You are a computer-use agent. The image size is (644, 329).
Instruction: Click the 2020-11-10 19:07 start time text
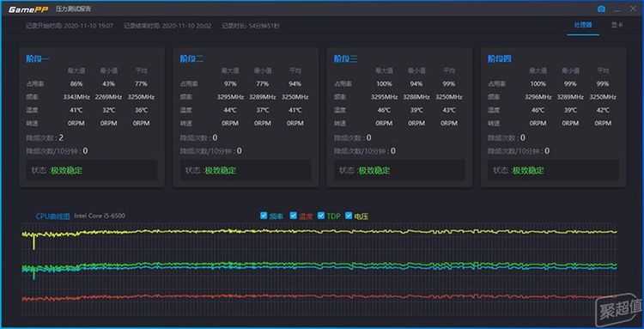click(88, 26)
